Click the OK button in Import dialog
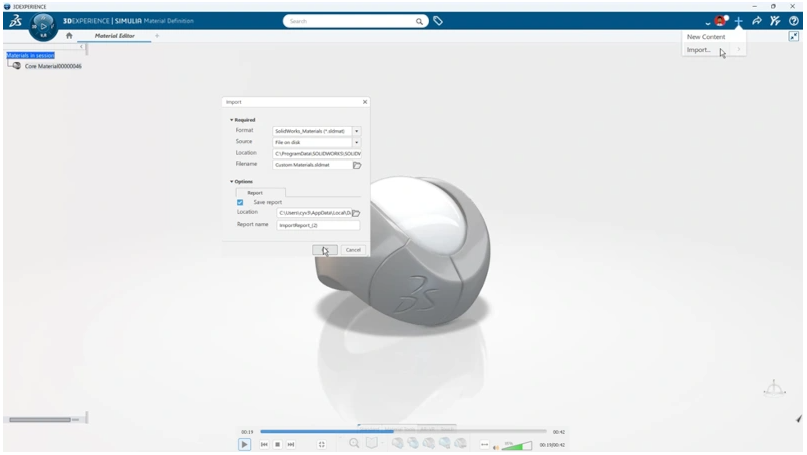Screen dimensions: 807x455 pyautogui.click(x=325, y=250)
